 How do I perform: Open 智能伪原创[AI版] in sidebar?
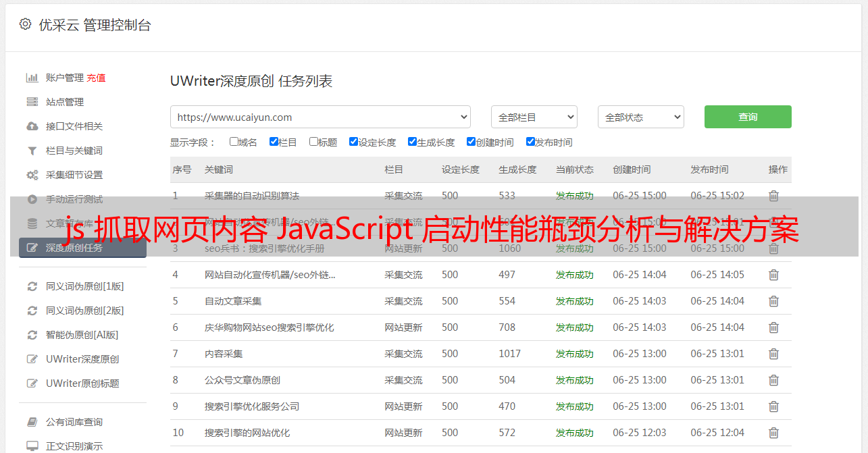[x=82, y=335]
